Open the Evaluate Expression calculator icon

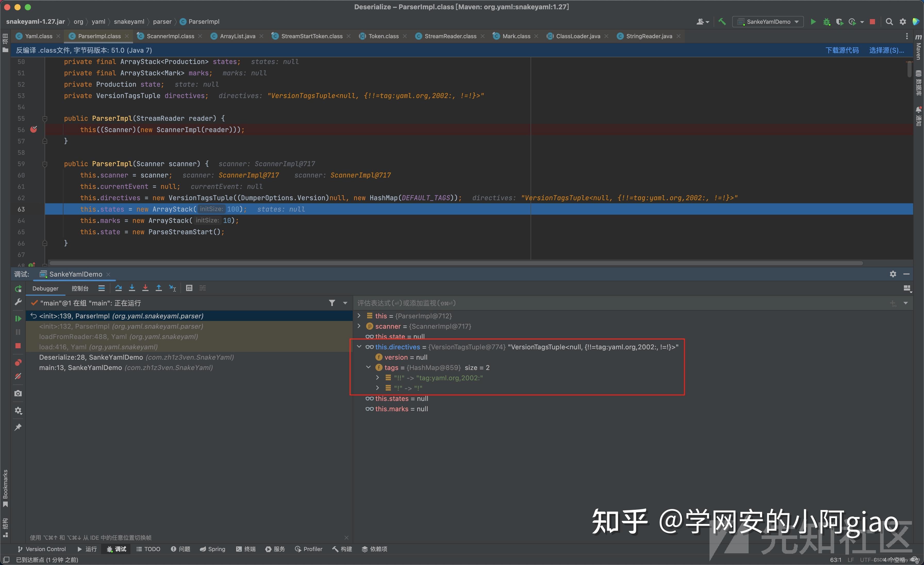[189, 288]
